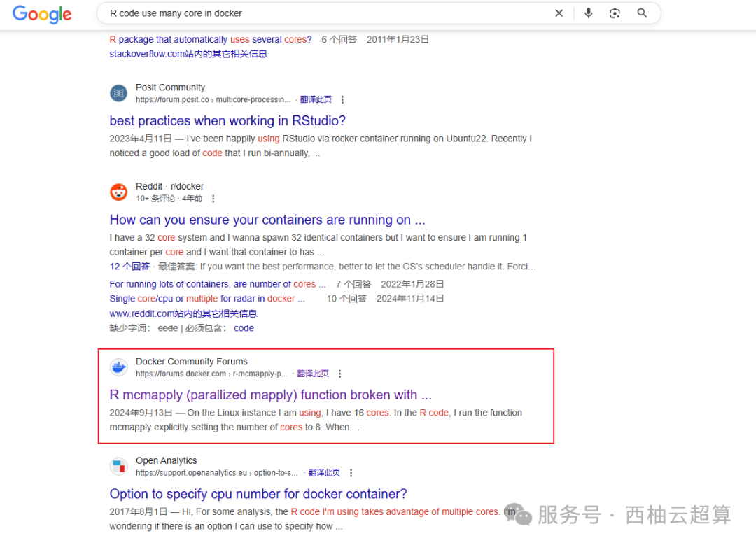Open more options for Open Analytics result
Screen dimensions: 756x545
pos(351,473)
